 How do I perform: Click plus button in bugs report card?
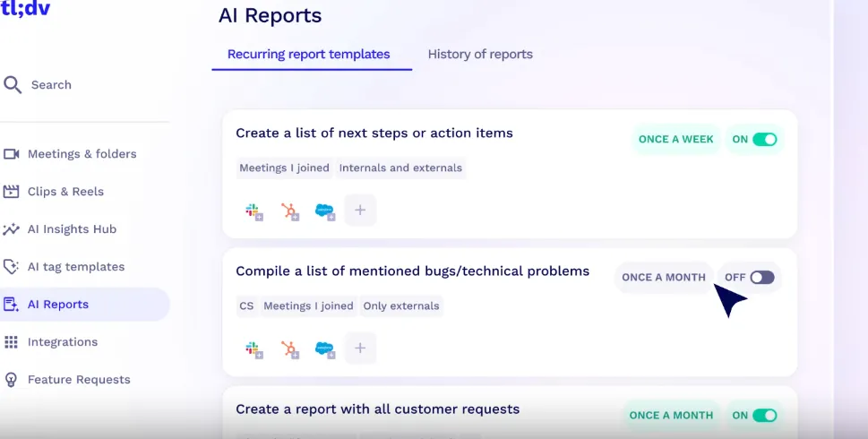coord(360,349)
